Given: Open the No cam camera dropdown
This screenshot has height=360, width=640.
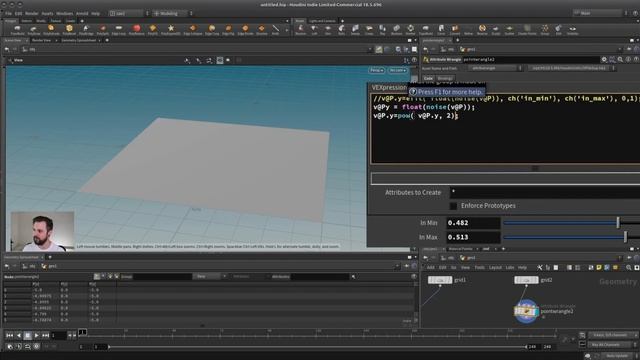Looking at the screenshot, I should [x=398, y=70].
